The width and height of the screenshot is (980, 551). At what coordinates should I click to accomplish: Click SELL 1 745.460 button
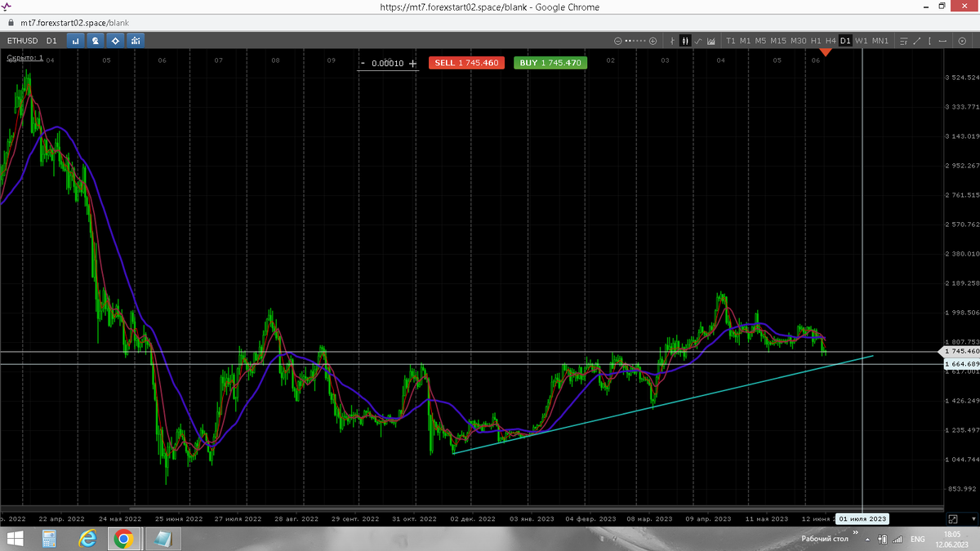(x=466, y=63)
